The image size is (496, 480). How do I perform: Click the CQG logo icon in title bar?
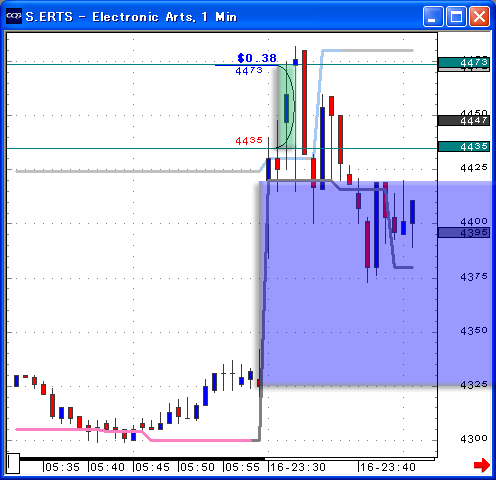point(14,16)
